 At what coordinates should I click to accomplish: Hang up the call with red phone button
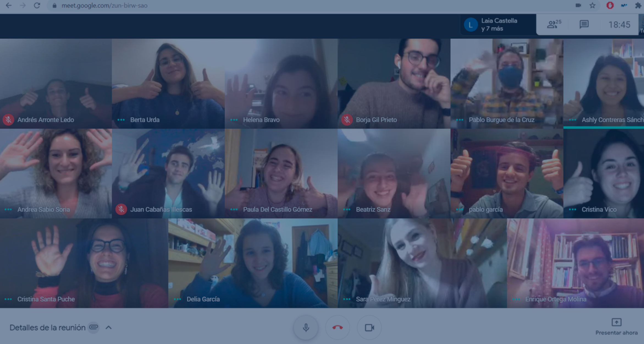[338, 327]
